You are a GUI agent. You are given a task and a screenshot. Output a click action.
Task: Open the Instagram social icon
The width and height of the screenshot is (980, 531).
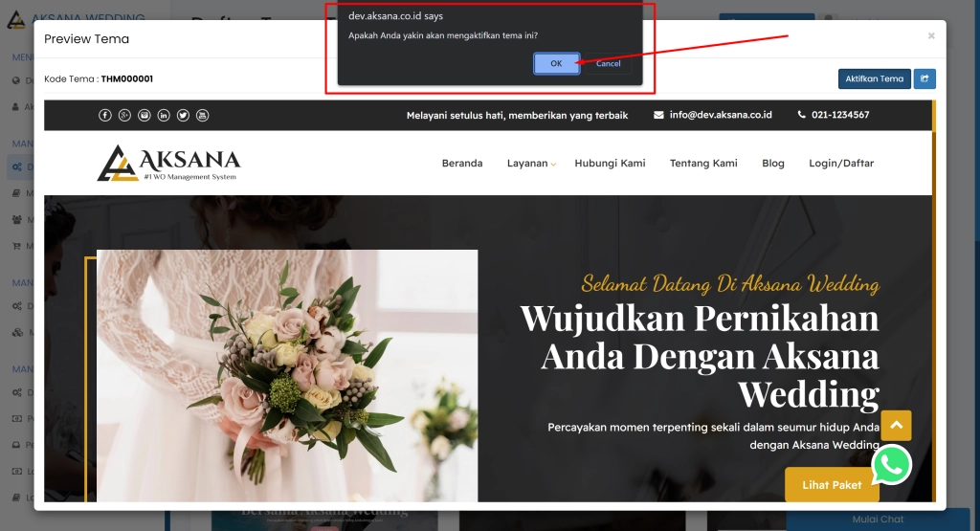145,115
